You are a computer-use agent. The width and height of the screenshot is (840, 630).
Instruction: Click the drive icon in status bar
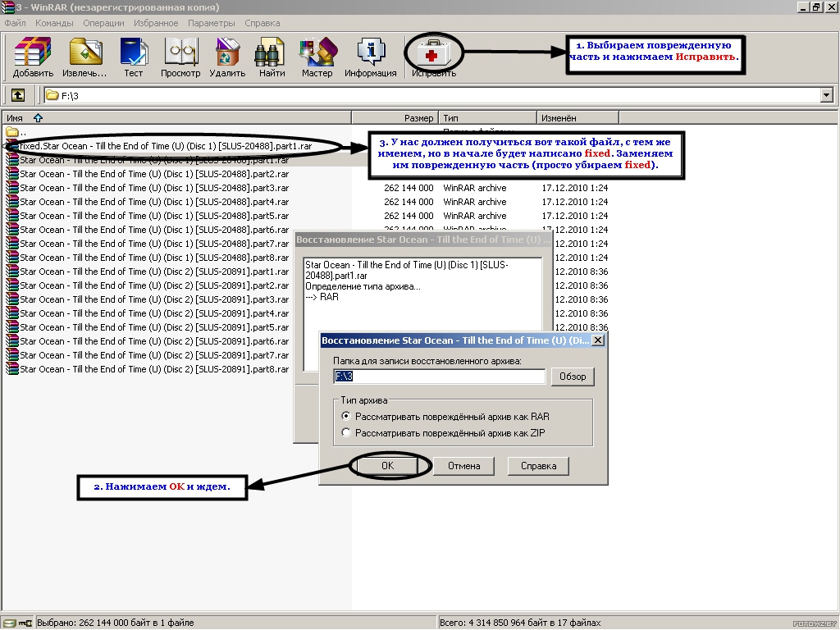click(x=9, y=623)
